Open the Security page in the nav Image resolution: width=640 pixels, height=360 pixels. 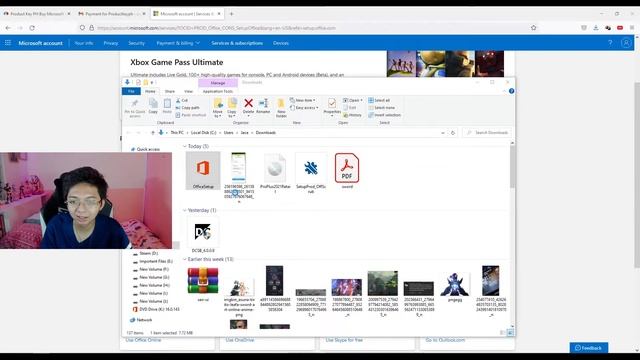(x=136, y=43)
